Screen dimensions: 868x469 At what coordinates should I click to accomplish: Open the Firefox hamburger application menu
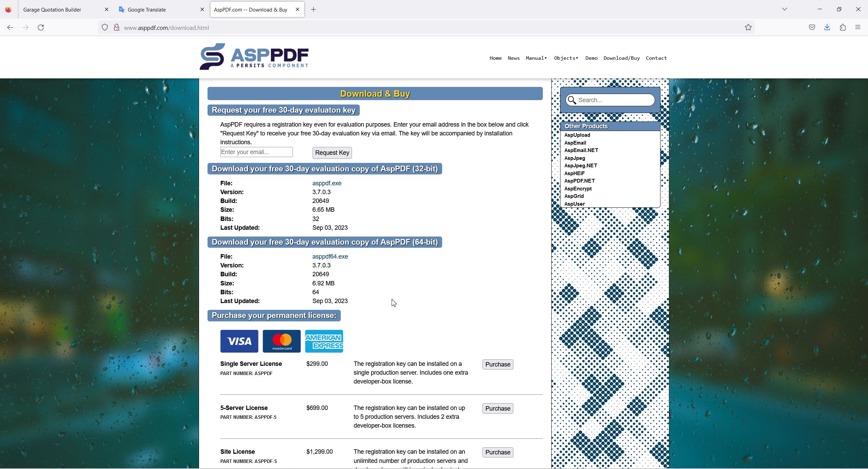pyautogui.click(x=858, y=27)
